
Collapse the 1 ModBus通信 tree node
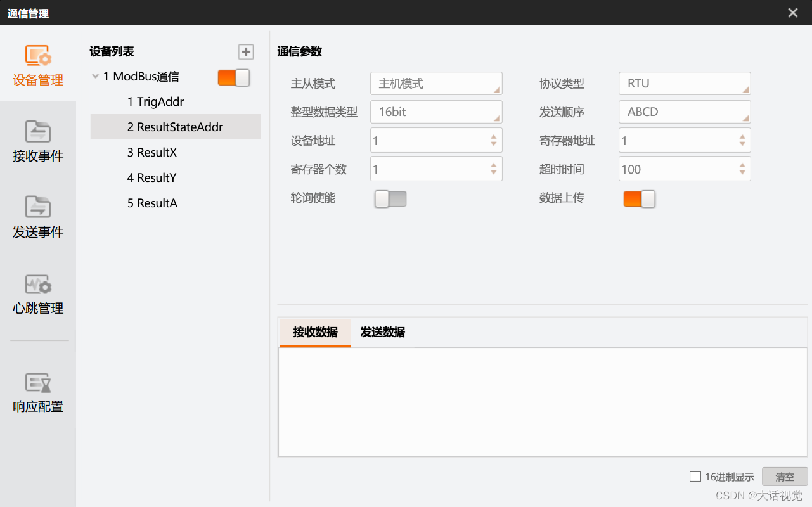tap(95, 77)
